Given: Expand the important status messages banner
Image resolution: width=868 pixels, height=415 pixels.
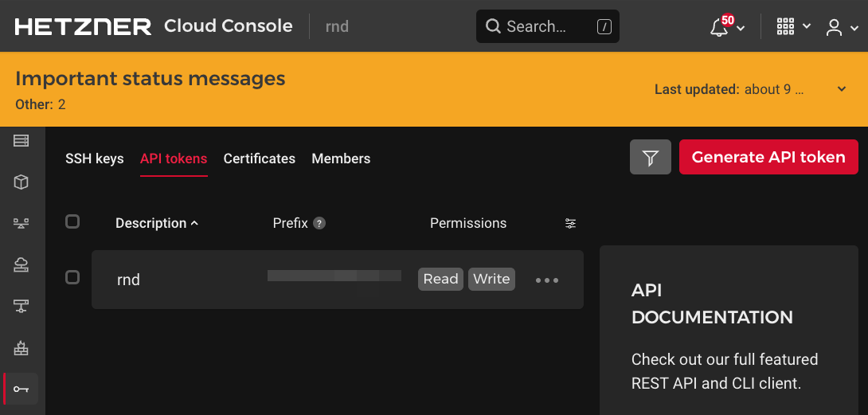Looking at the screenshot, I should pyautogui.click(x=842, y=89).
